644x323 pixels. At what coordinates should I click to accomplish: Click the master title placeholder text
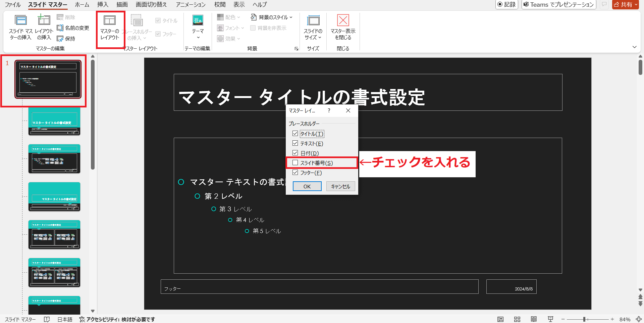click(x=302, y=97)
